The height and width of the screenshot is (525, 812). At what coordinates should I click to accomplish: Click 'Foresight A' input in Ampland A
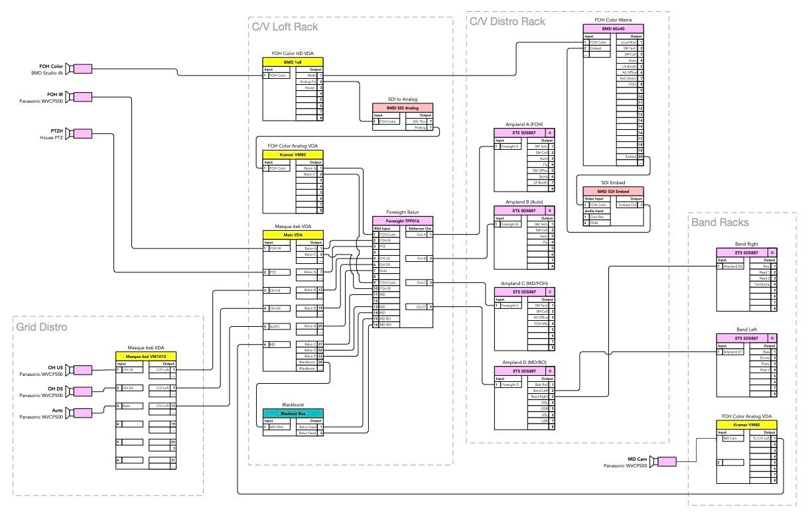coord(509,146)
